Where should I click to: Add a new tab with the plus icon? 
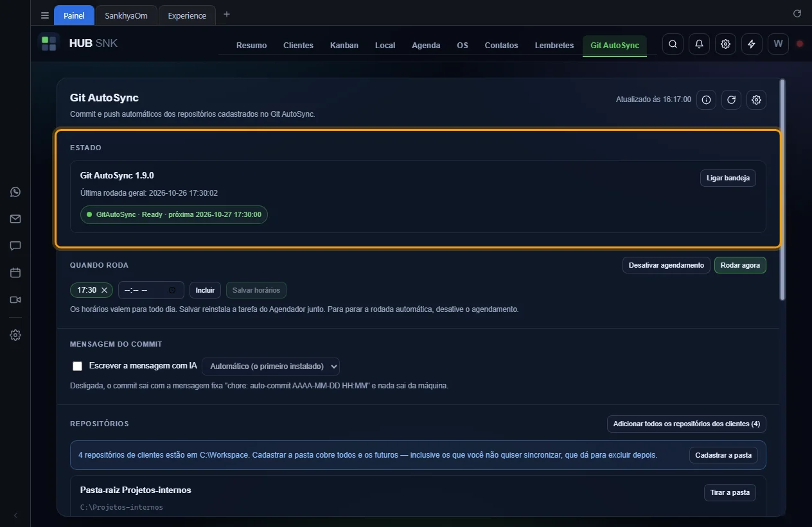click(227, 15)
